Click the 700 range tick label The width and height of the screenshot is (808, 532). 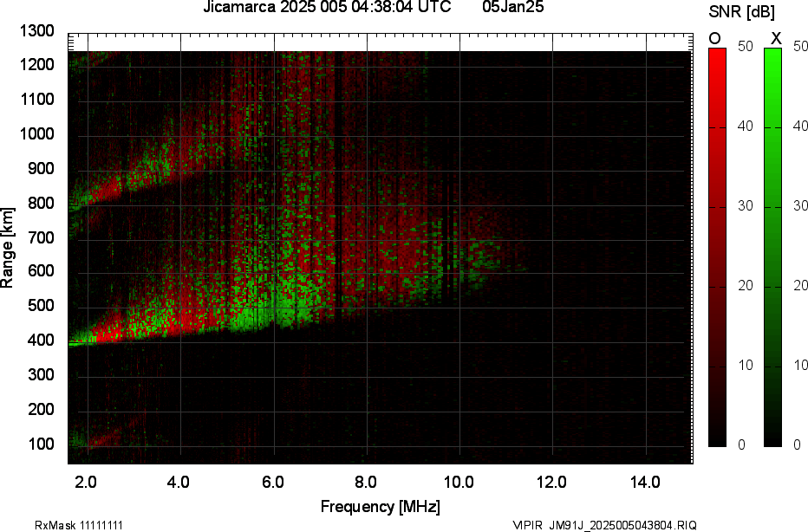coord(42,237)
